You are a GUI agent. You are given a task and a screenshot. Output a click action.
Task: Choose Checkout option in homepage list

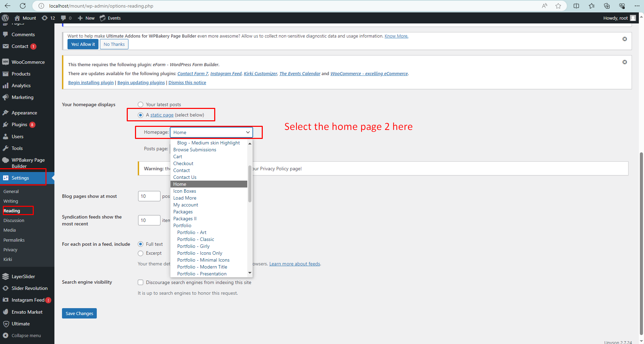point(209,163)
